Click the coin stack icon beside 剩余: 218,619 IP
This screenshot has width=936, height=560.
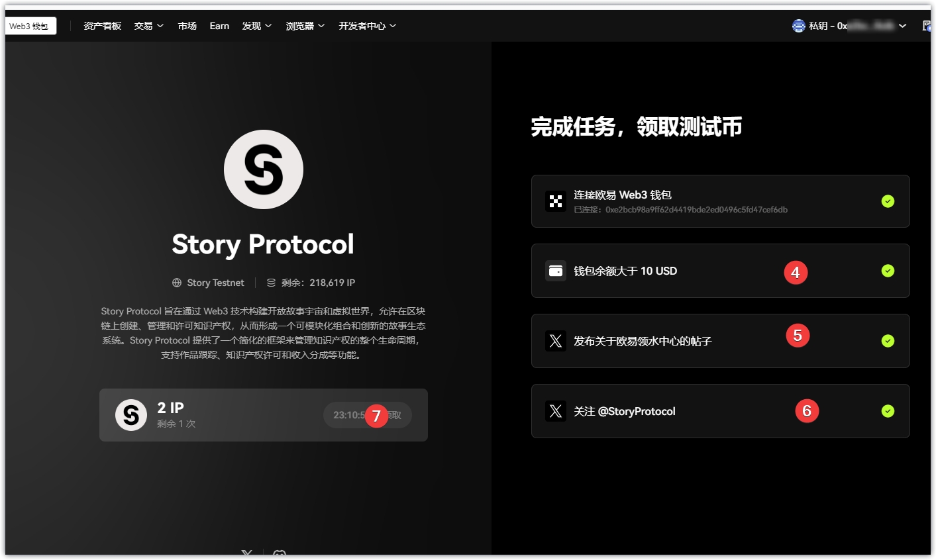pyautogui.click(x=271, y=283)
